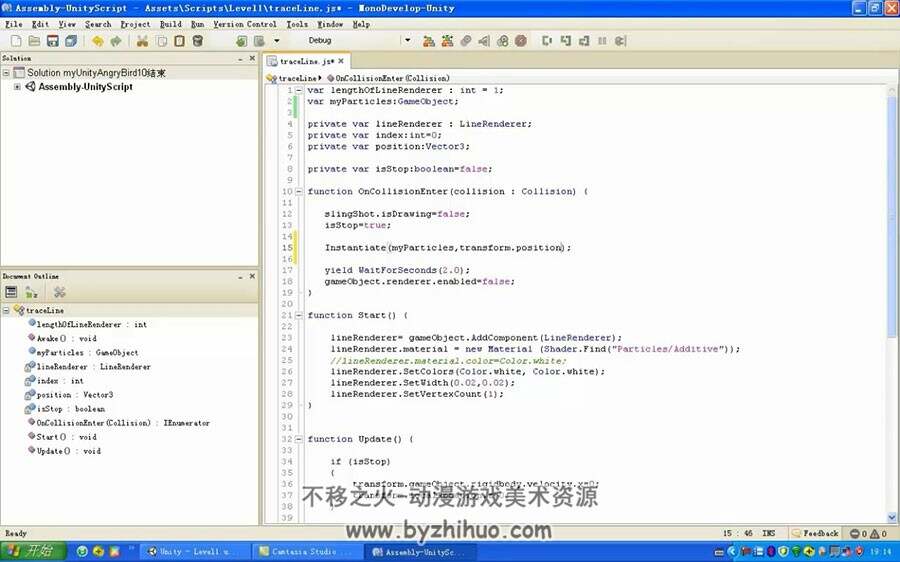Viewport: 900px width, 562px height.
Task: Click the Document Outline settings icon
Action: click(x=60, y=292)
